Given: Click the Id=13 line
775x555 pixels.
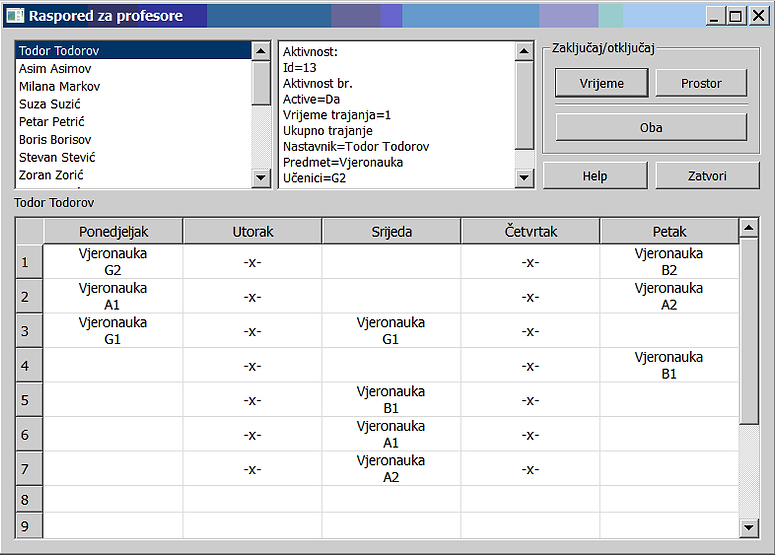Looking at the screenshot, I should [300, 67].
